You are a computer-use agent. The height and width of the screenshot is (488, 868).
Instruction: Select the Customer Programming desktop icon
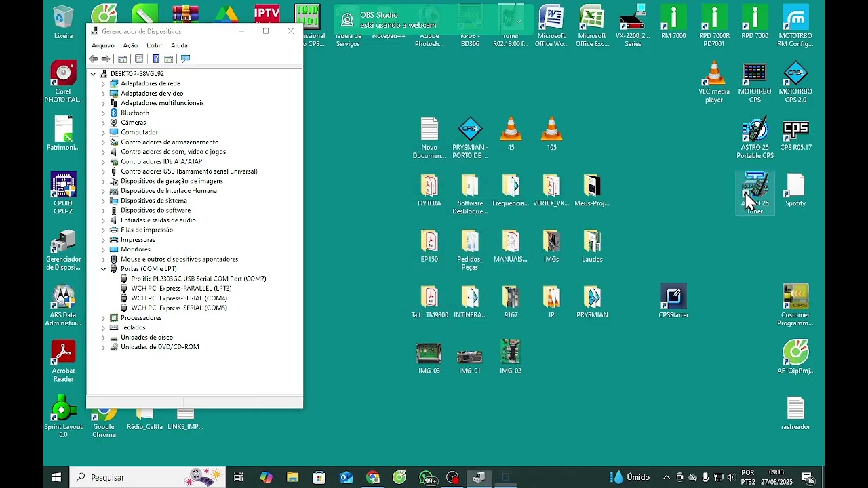[795, 306]
